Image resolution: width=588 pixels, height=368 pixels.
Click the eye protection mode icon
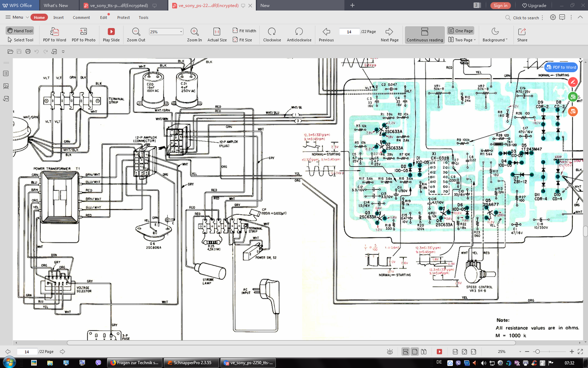(390, 351)
